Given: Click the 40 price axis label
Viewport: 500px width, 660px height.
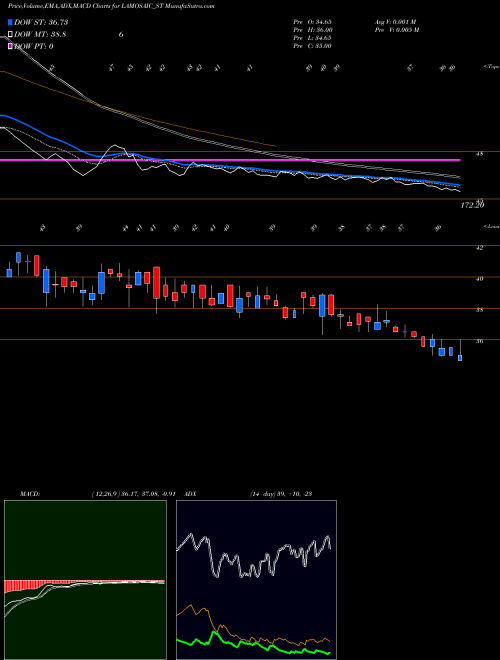Looking at the screenshot, I should point(479,279).
